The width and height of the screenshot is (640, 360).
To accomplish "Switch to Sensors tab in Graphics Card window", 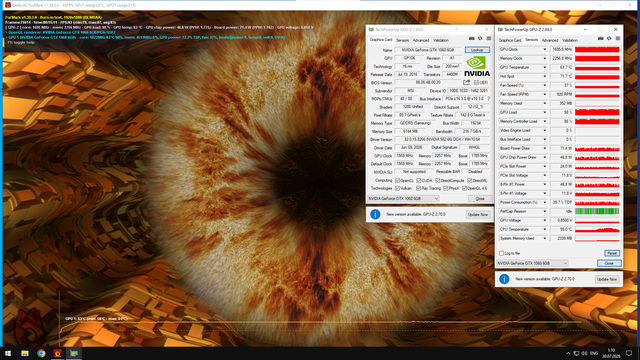I will (402, 40).
